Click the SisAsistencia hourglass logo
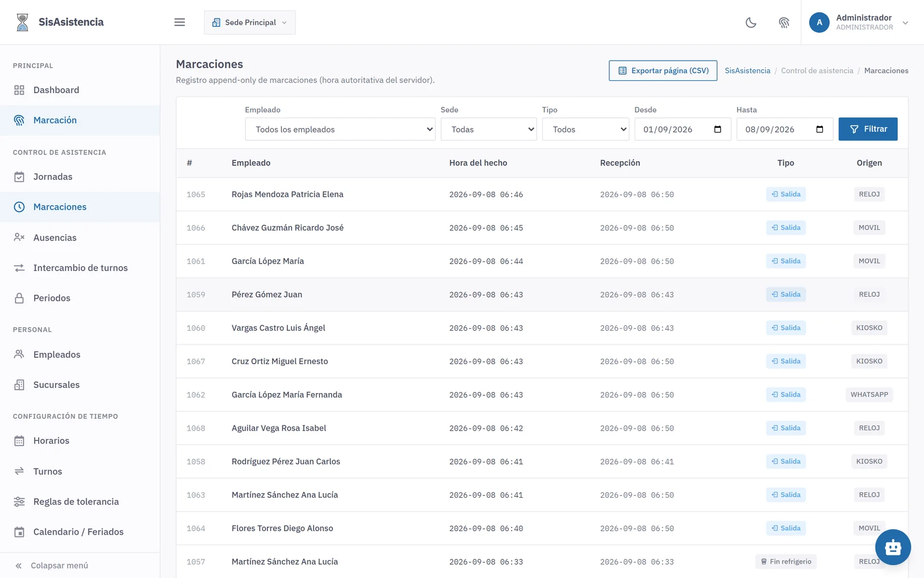The image size is (924, 578). (x=23, y=22)
